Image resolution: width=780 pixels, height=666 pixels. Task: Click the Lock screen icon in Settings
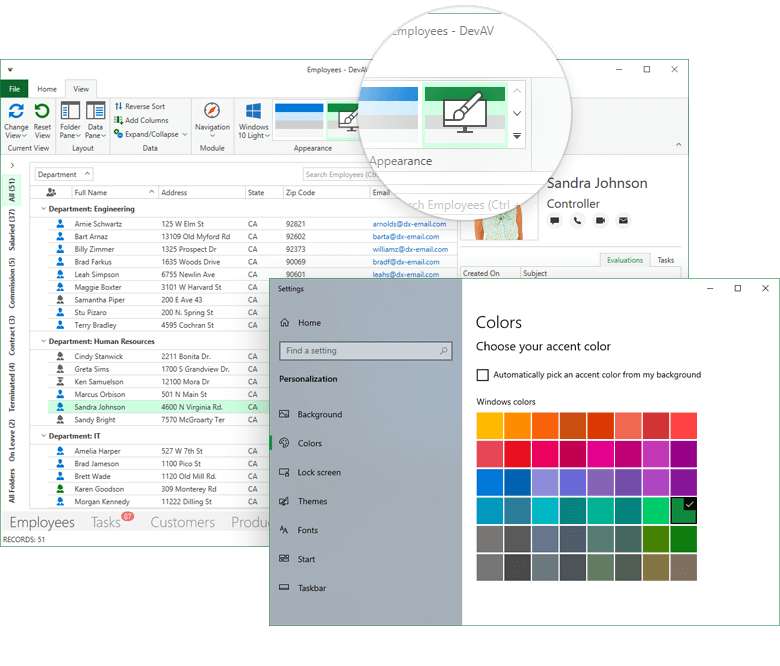point(284,472)
